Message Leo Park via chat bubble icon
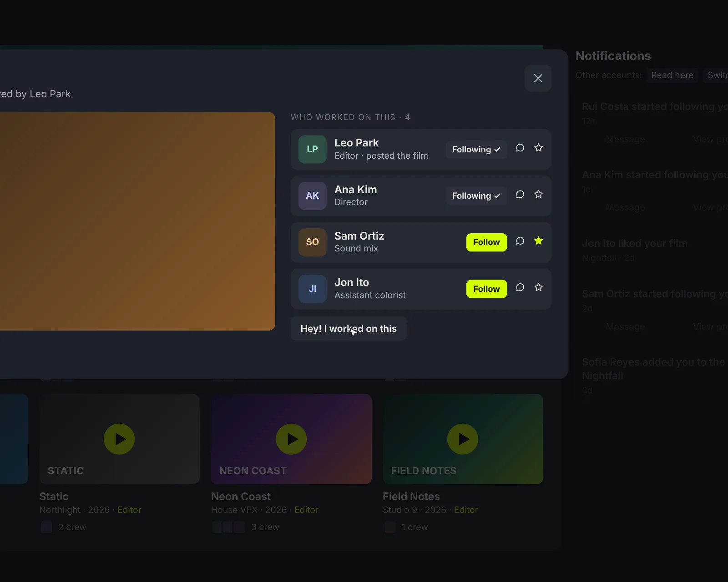Screen dimensions: 728x582 520,148
